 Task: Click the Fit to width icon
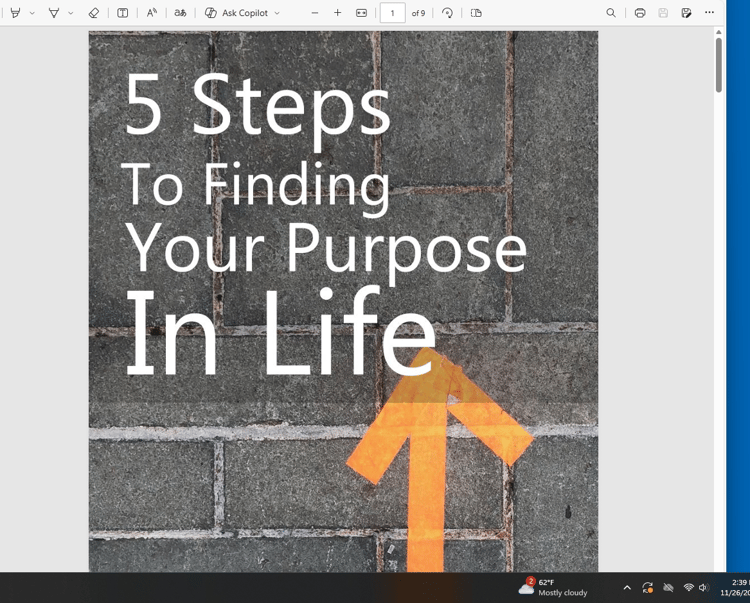click(362, 13)
